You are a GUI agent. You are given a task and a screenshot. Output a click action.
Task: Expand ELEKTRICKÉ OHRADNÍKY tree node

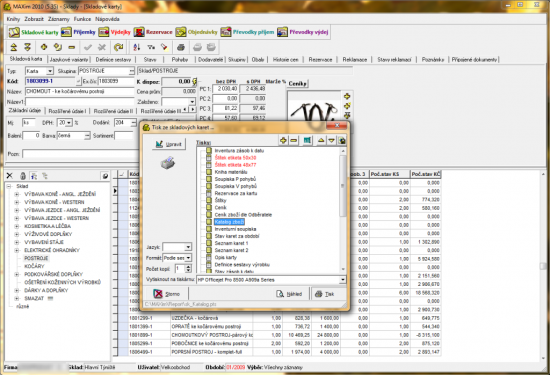16,250
